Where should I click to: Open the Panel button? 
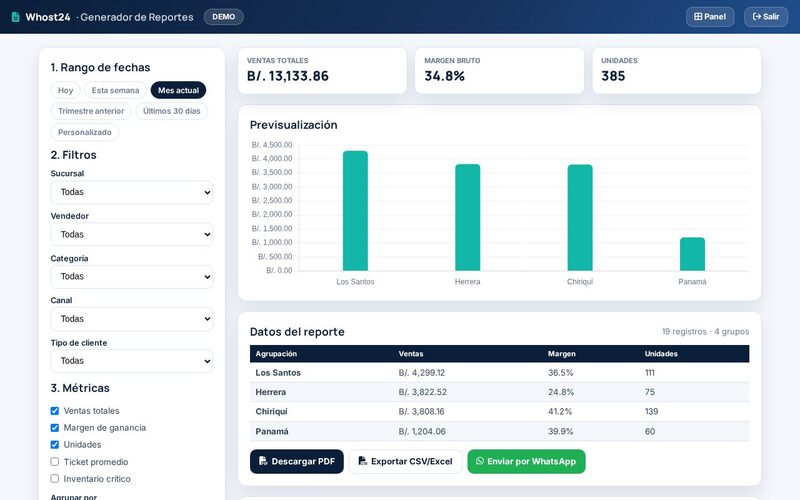(x=710, y=16)
